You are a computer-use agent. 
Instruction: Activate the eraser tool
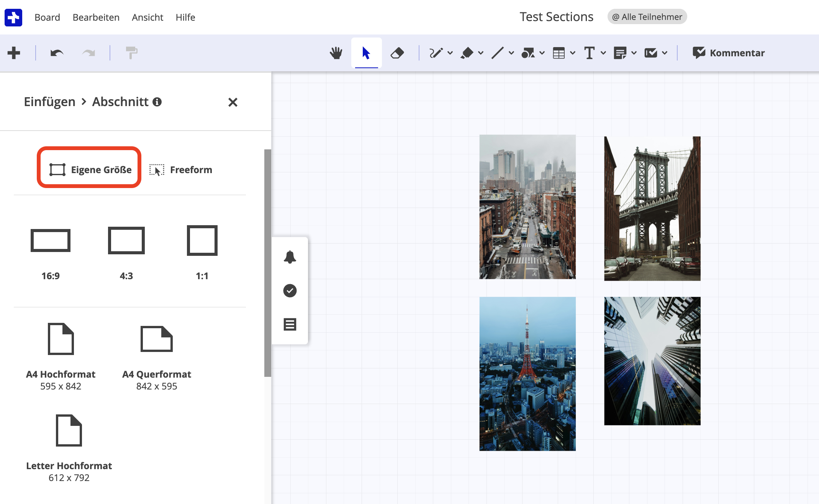(397, 53)
